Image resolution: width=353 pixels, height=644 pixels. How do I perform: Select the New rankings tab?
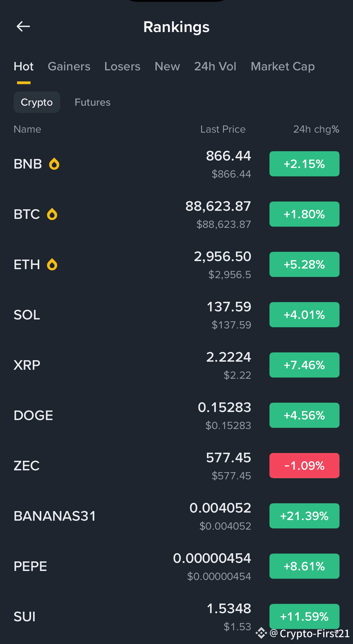(167, 66)
